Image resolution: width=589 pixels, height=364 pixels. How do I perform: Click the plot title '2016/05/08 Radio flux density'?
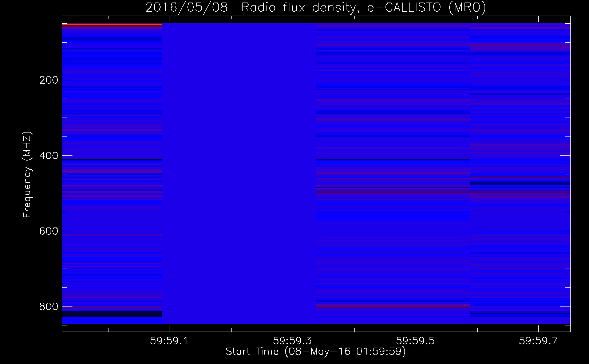tap(250, 8)
